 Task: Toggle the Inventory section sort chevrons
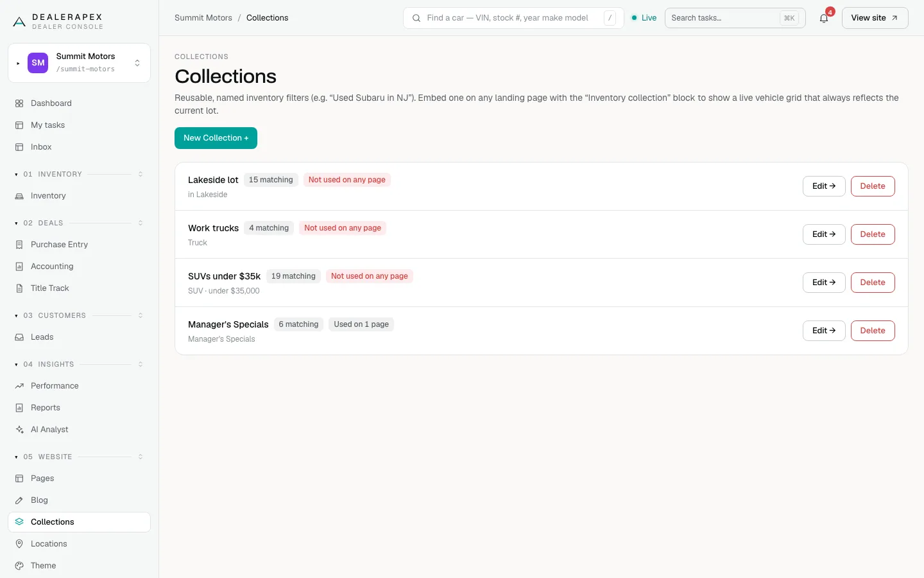(141, 174)
